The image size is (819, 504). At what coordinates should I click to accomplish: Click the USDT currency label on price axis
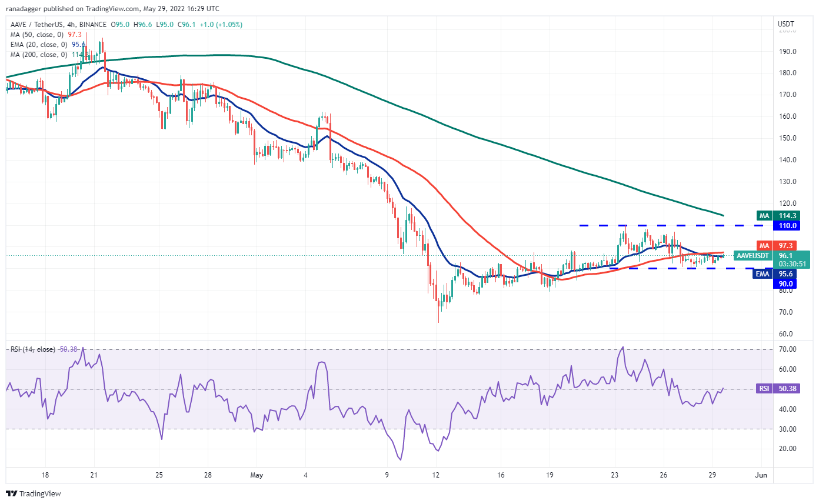click(785, 24)
